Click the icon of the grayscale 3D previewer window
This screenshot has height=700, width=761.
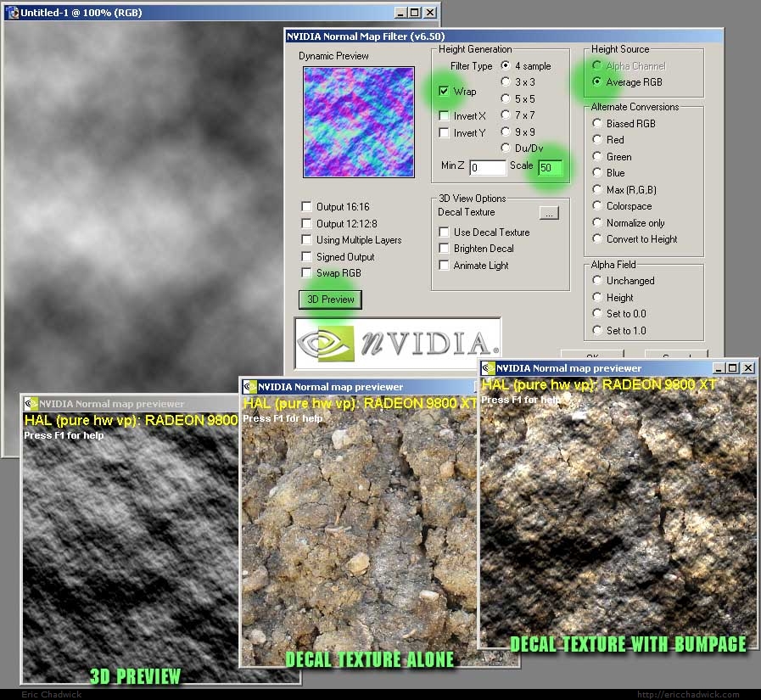point(31,403)
